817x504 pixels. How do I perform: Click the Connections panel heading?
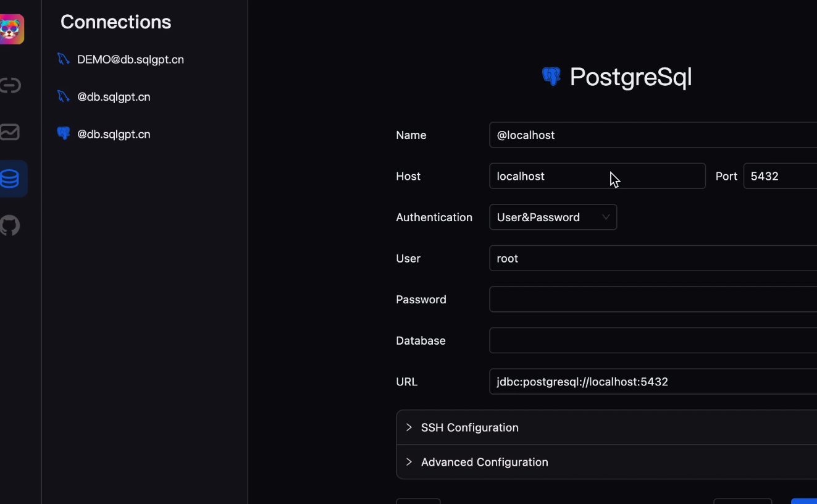click(115, 22)
